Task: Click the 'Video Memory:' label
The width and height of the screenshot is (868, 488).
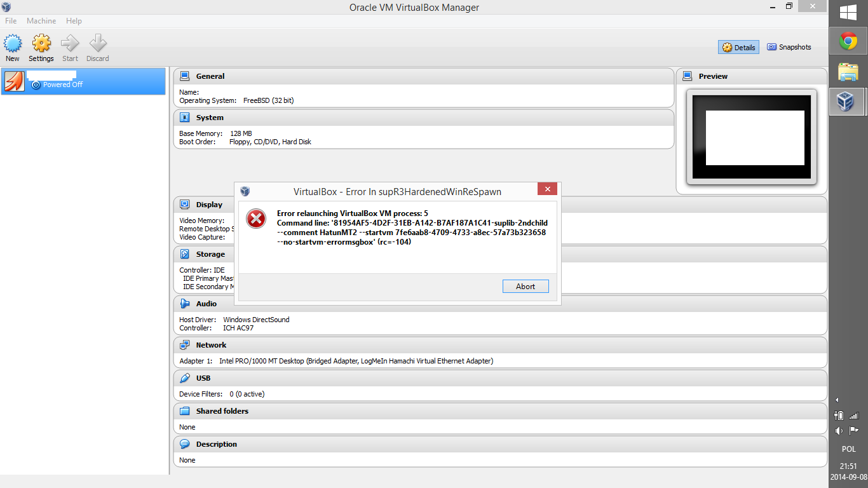Action: (x=202, y=220)
